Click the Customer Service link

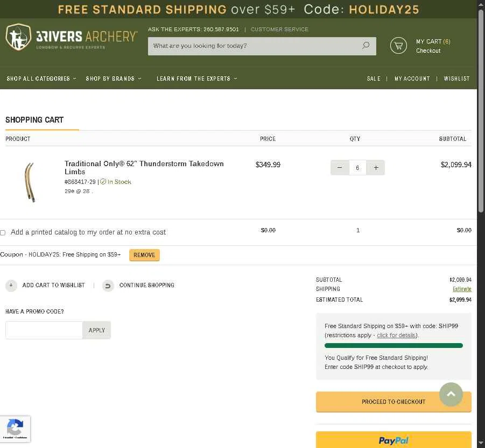point(279,30)
